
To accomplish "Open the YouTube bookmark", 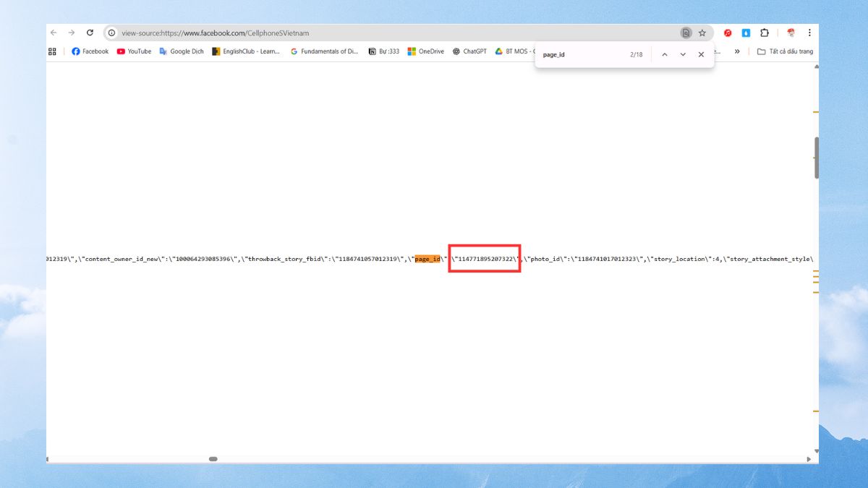I will click(134, 51).
